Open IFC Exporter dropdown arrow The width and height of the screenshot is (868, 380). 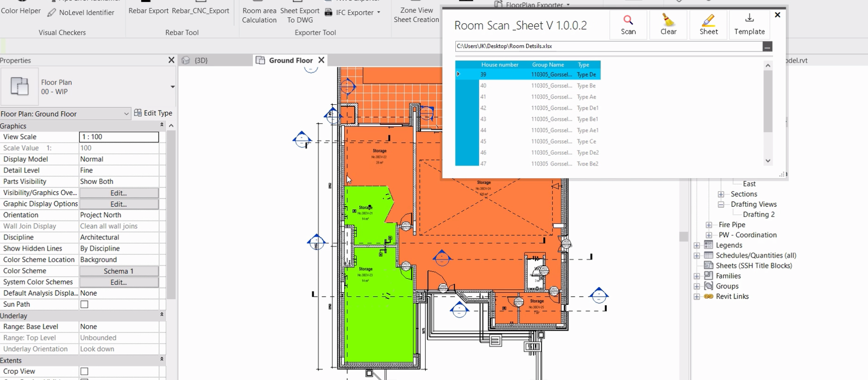click(x=379, y=13)
